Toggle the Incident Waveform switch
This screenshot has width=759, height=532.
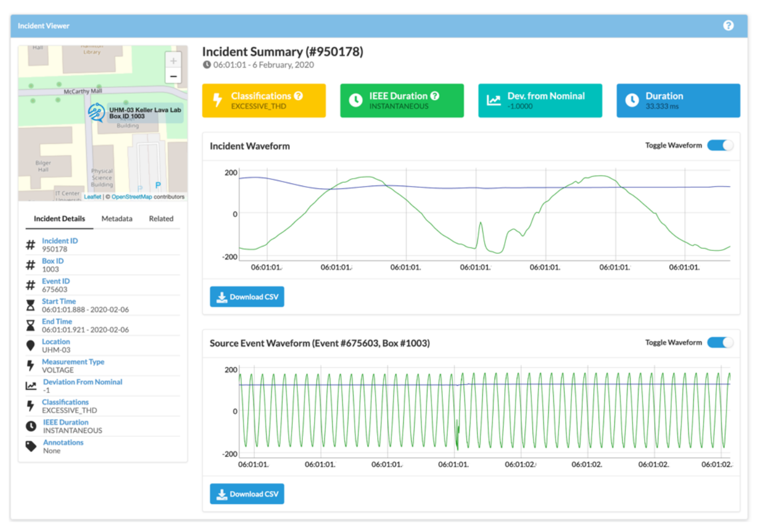point(720,145)
